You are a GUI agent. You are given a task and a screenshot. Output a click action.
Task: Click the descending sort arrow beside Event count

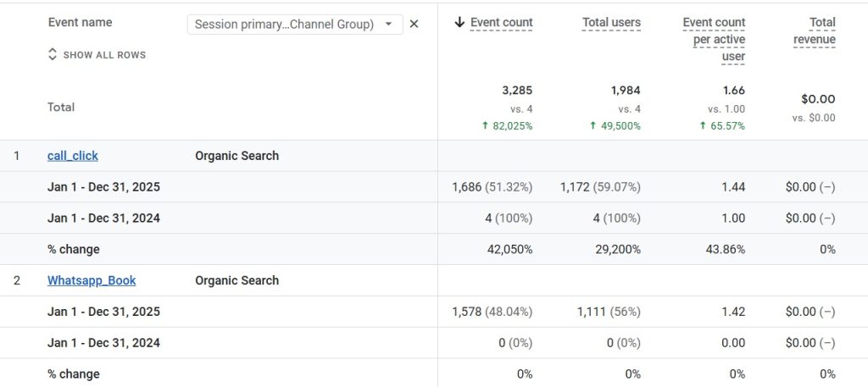(459, 23)
